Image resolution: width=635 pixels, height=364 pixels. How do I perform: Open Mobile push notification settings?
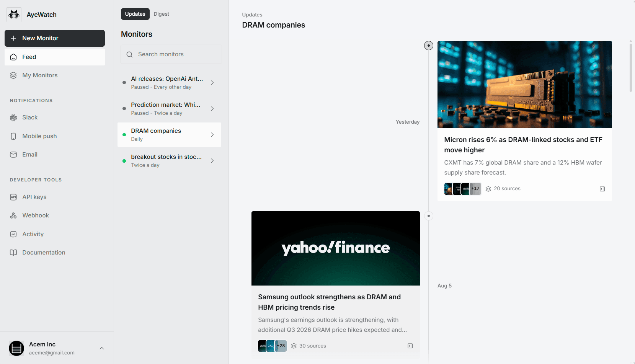tap(55, 136)
